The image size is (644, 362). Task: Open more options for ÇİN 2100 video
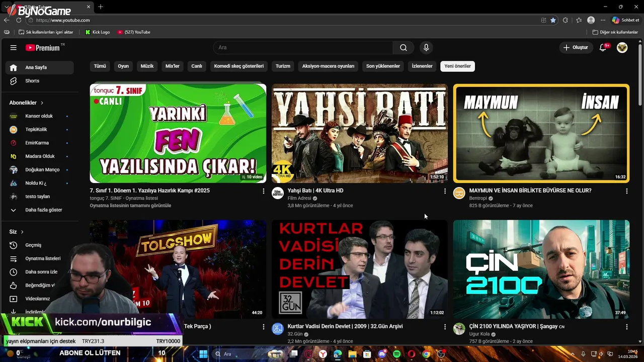pyautogui.click(x=626, y=327)
